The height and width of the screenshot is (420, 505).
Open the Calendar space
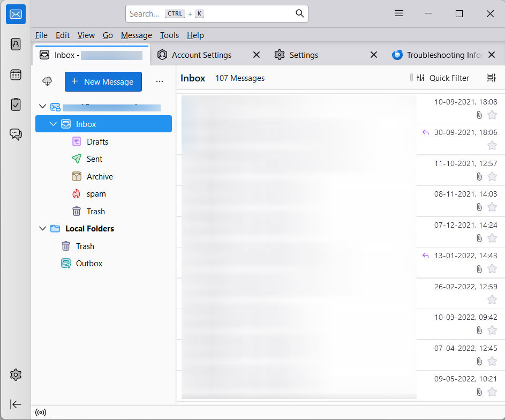point(16,74)
